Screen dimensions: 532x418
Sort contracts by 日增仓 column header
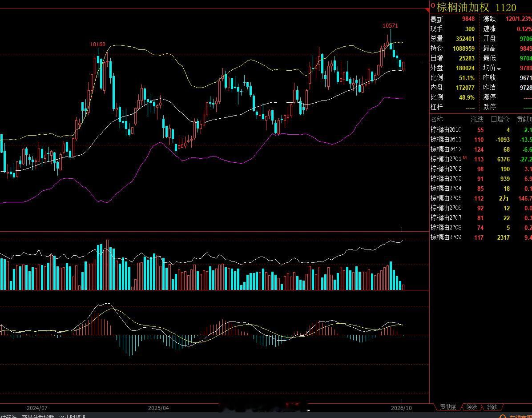[500, 120]
